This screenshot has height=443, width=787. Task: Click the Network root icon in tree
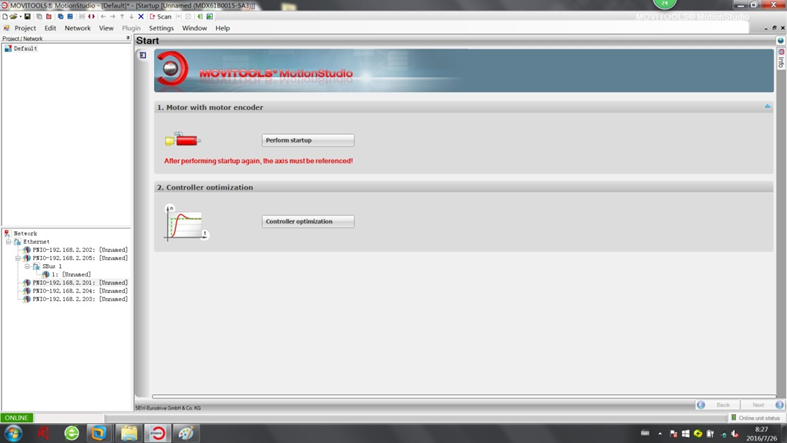(x=7, y=234)
